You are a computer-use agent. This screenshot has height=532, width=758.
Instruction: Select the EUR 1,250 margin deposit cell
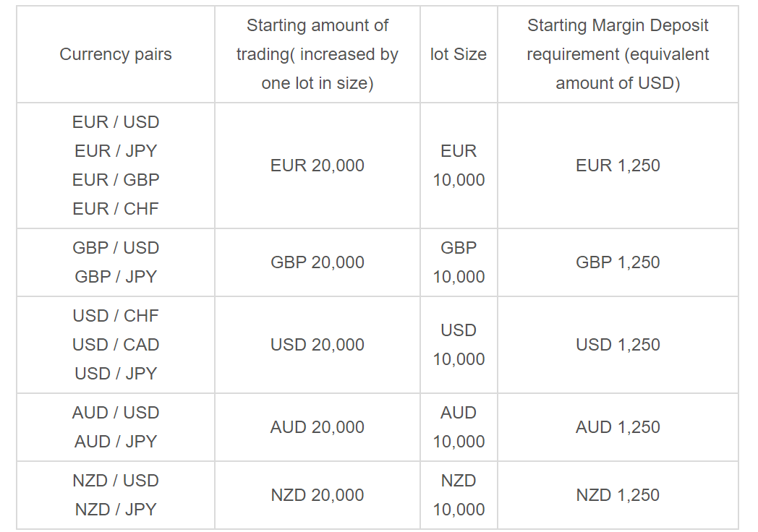point(618,166)
